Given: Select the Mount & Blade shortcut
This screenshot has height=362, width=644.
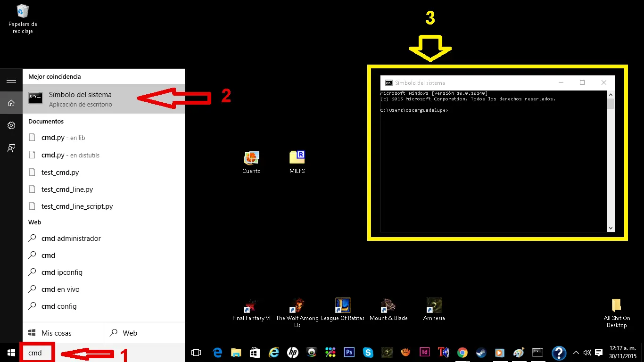Looking at the screenshot, I should tap(388, 310).
